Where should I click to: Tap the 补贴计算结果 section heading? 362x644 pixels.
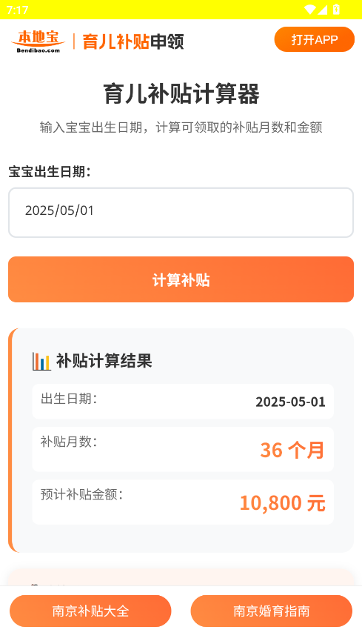(104, 361)
